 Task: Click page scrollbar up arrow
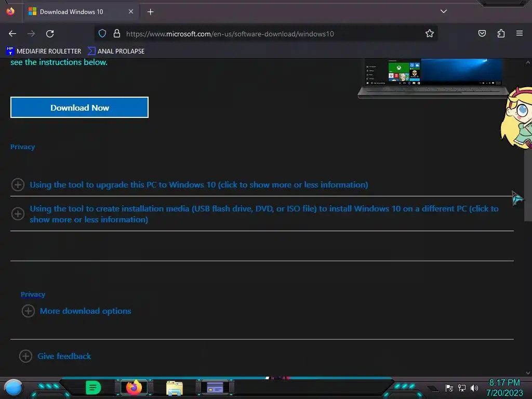coord(528,63)
